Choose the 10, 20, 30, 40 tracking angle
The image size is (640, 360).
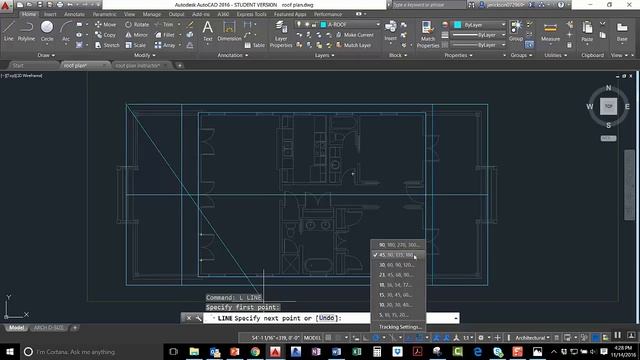(398, 305)
